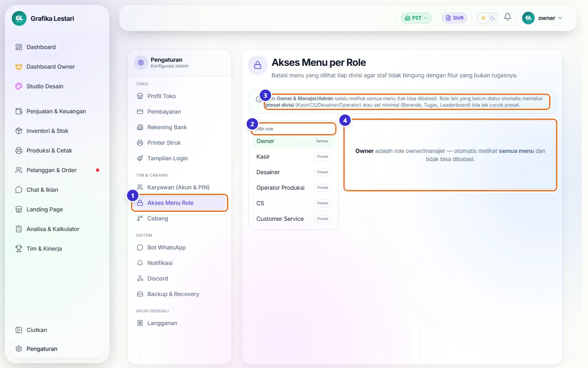Click the Shift button

tap(454, 18)
